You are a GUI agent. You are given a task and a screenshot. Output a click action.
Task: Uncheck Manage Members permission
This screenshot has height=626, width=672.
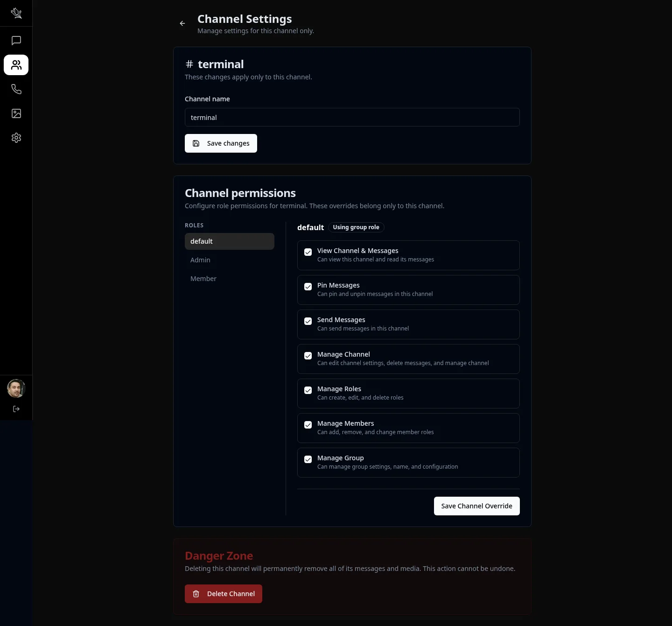point(308,425)
